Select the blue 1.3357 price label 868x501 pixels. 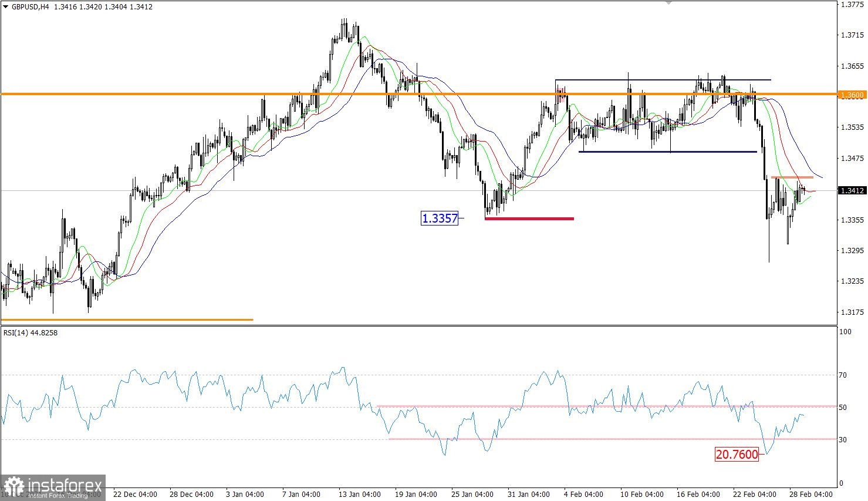tap(440, 218)
